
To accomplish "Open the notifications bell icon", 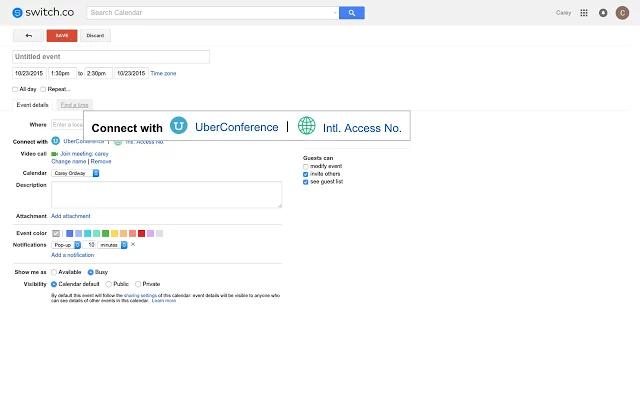I will (603, 13).
